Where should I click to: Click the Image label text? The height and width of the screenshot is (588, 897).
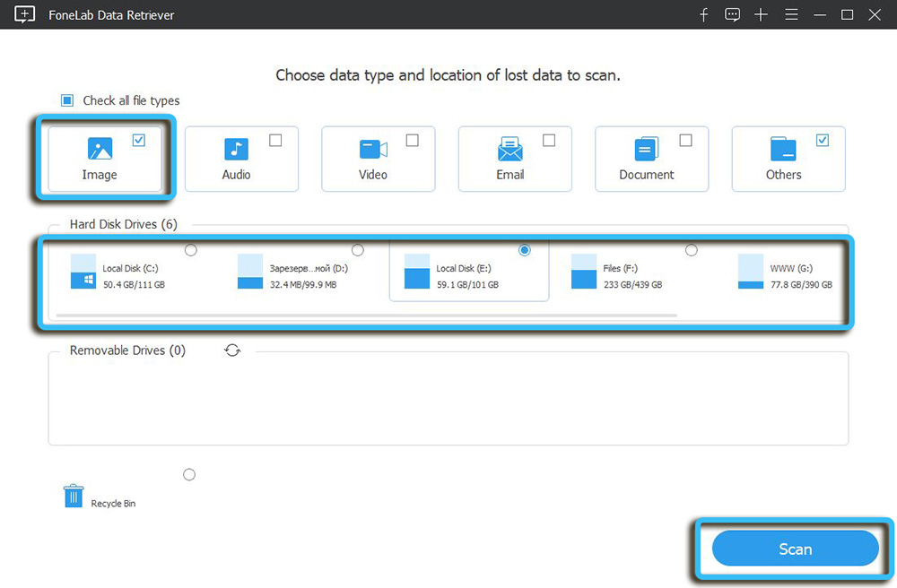tap(100, 175)
